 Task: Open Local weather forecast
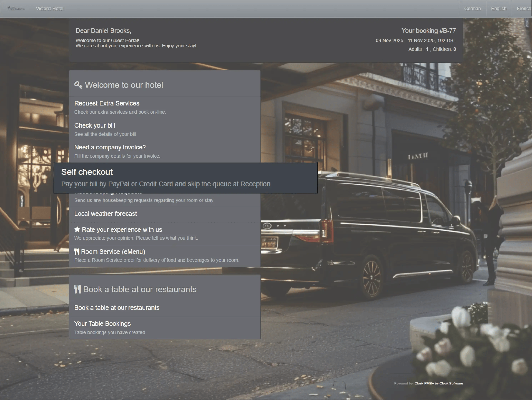[x=105, y=214]
